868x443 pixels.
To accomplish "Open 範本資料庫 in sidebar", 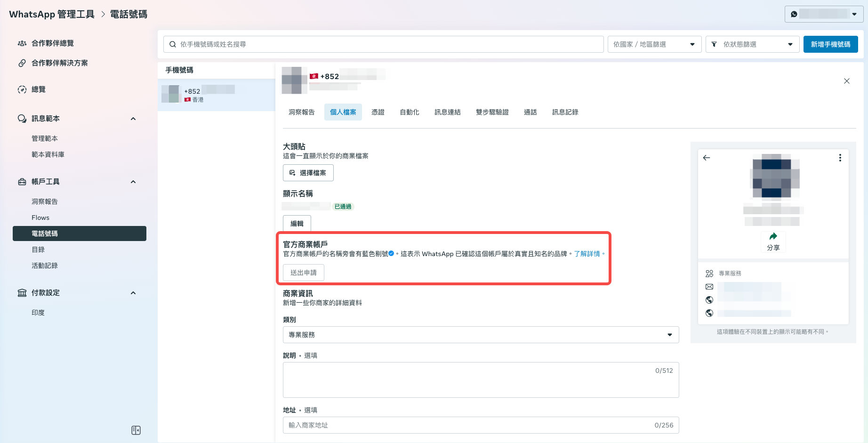I will [x=48, y=154].
